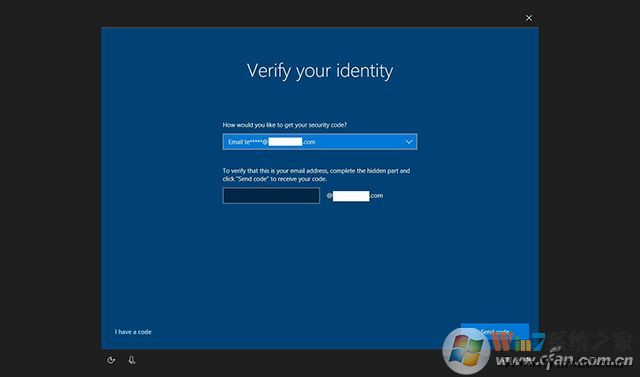Click the 'click Send code to receive' line
The image size is (640, 377).
[x=275, y=179]
